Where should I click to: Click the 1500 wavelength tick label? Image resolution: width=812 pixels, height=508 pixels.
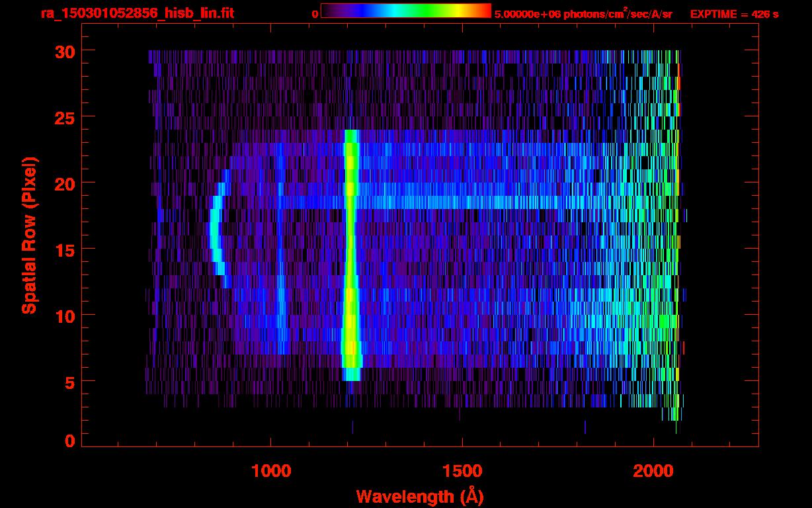point(462,471)
